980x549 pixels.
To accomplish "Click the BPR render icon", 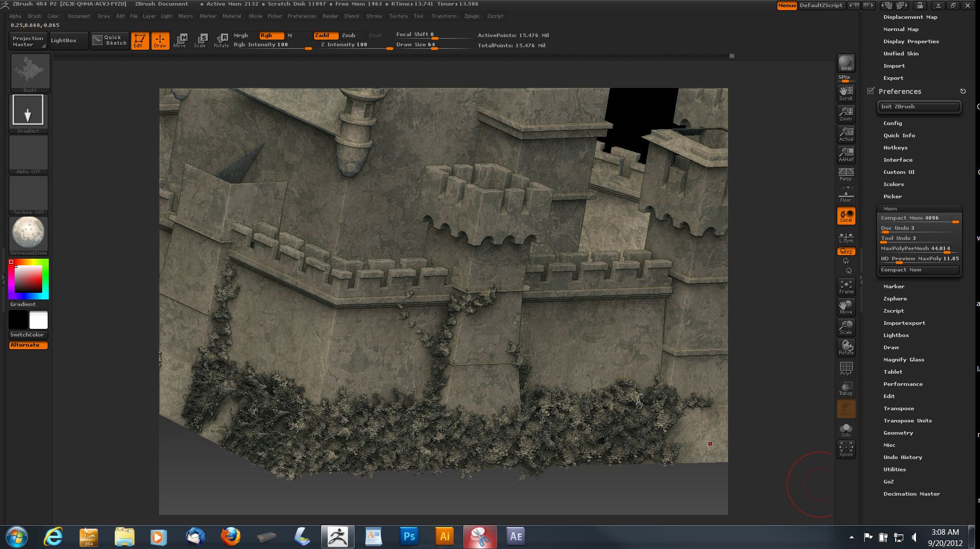I will (846, 63).
